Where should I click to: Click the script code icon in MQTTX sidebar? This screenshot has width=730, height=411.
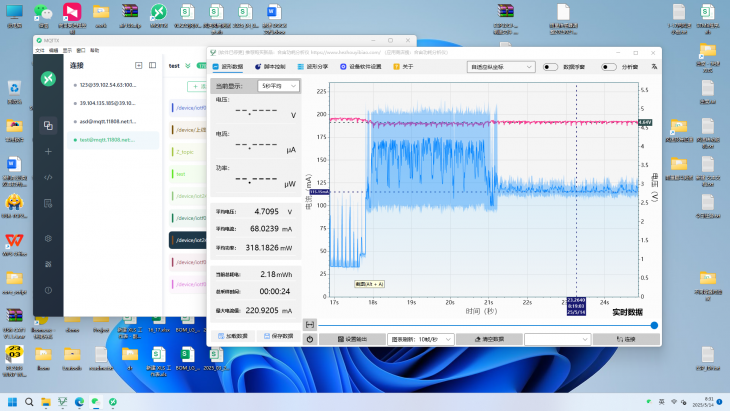click(48, 177)
